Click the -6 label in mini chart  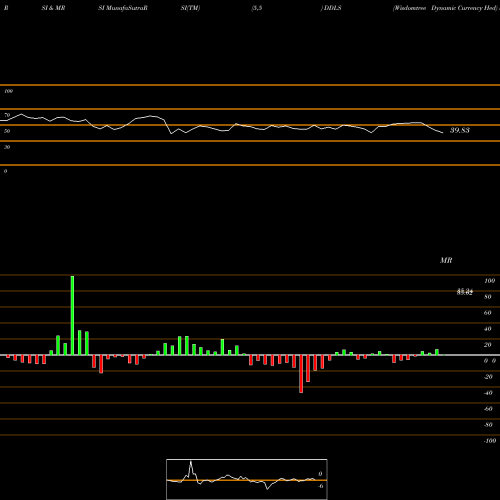tap(321, 486)
